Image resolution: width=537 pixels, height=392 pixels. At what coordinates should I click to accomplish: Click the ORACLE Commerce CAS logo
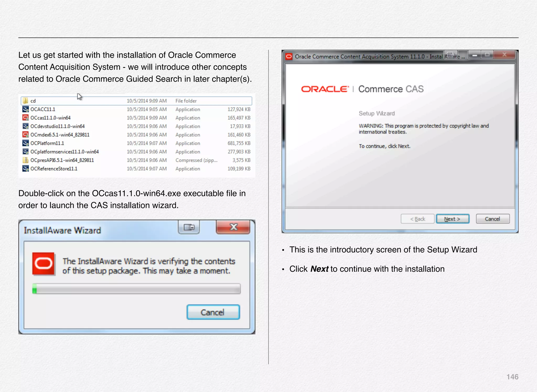coord(362,89)
